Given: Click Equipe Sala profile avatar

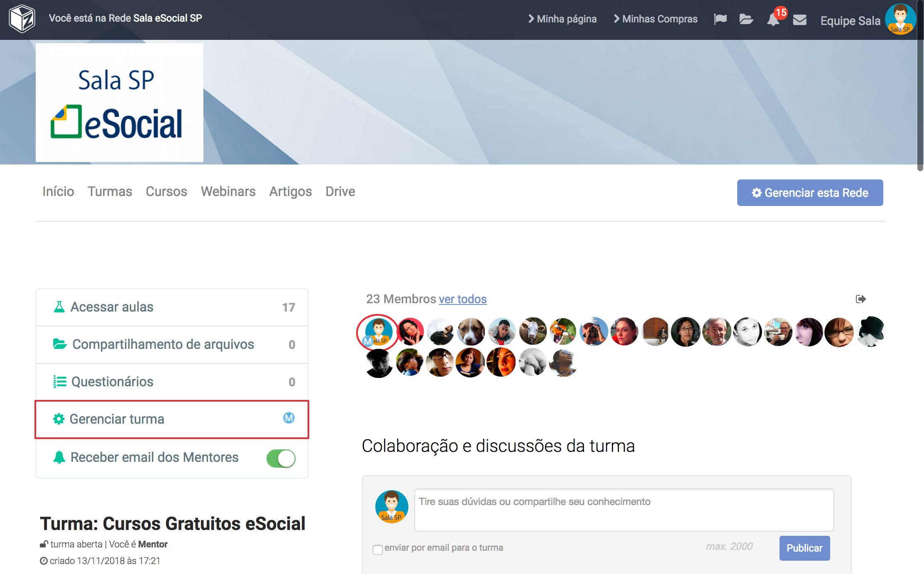Looking at the screenshot, I should pyautogui.click(x=900, y=19).
